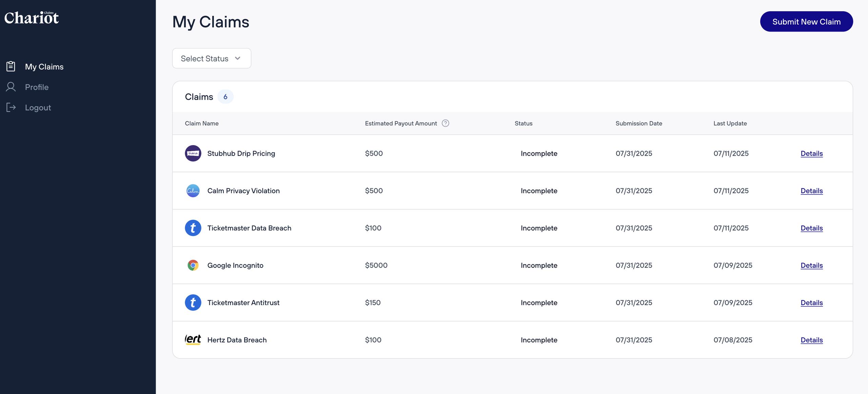Click the Estimated Payout help question icon
This screenshot has width=868, height=394.
click(x=446, y=123)
